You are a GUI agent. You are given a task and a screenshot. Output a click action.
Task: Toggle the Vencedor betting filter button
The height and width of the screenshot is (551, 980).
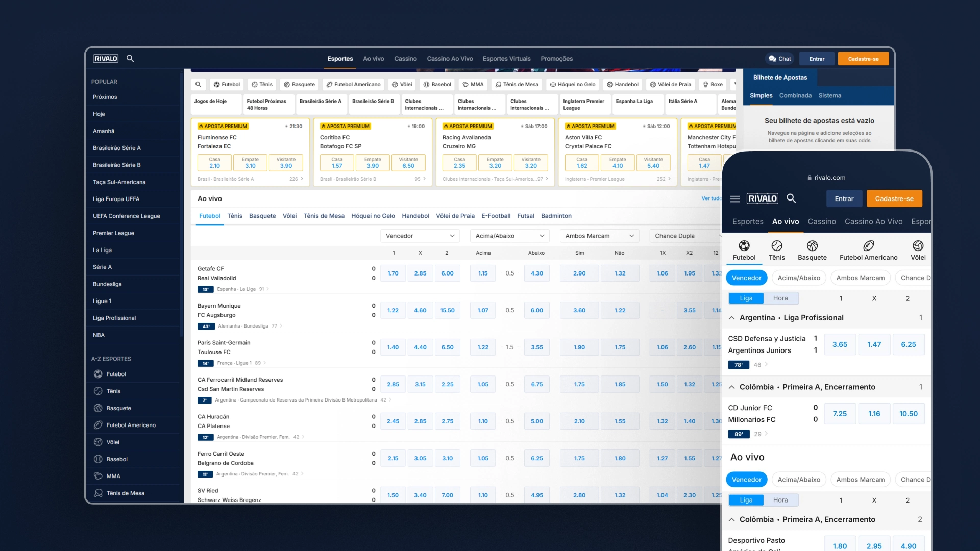747,277
